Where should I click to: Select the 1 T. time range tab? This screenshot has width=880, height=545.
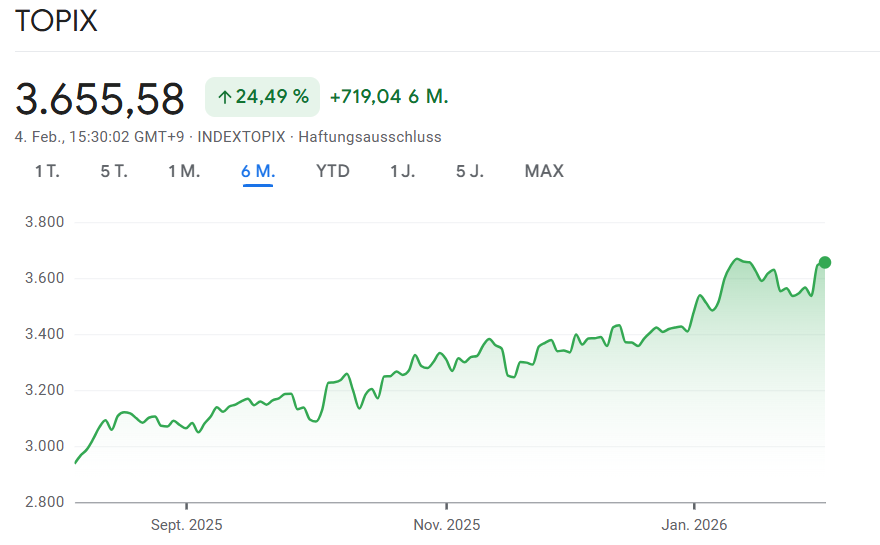pos(47,171)
